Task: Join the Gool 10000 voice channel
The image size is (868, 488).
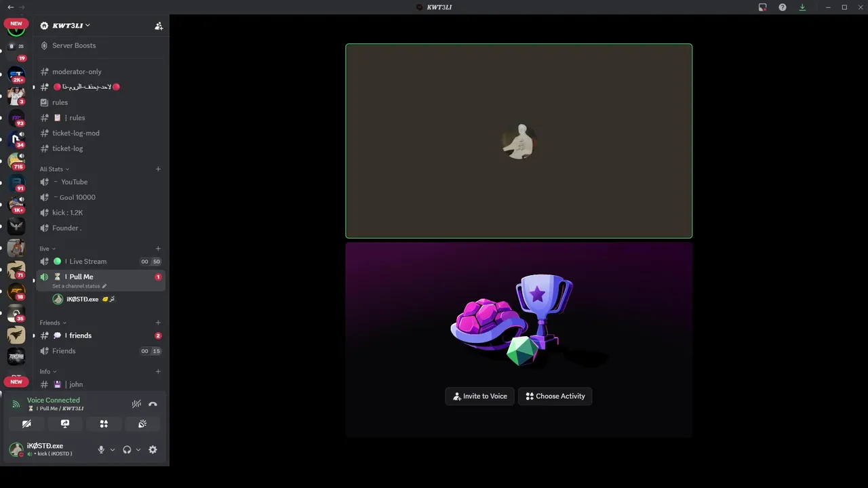Action: click(x=100, y=197)
